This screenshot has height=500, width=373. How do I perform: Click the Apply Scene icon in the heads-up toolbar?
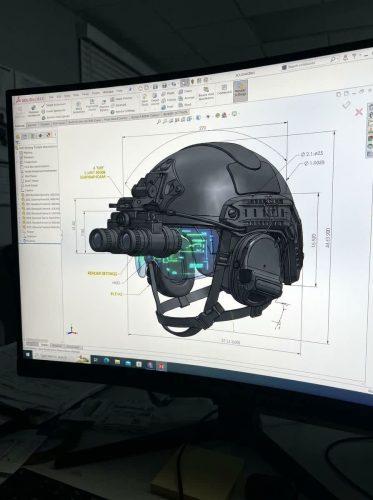(x=223, y=115)
